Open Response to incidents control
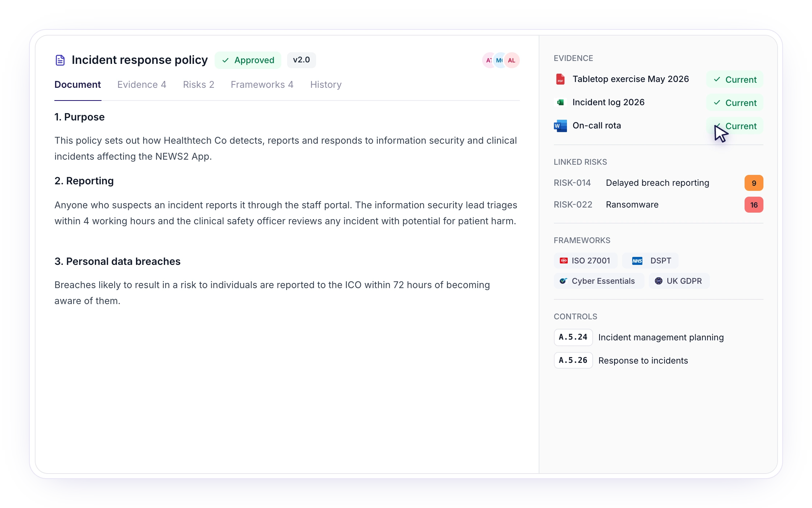The height and width of the screenshot is (508, 812). (643, 361)
